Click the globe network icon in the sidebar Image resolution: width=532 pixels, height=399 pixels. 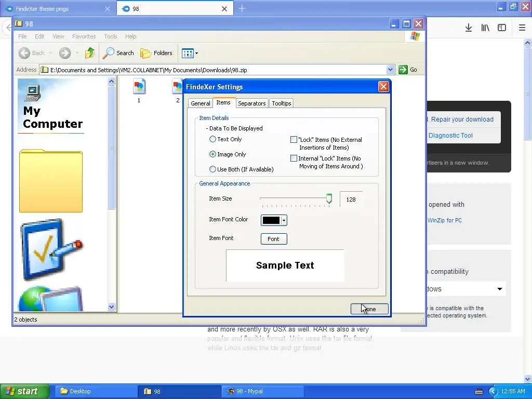point(50,299)
